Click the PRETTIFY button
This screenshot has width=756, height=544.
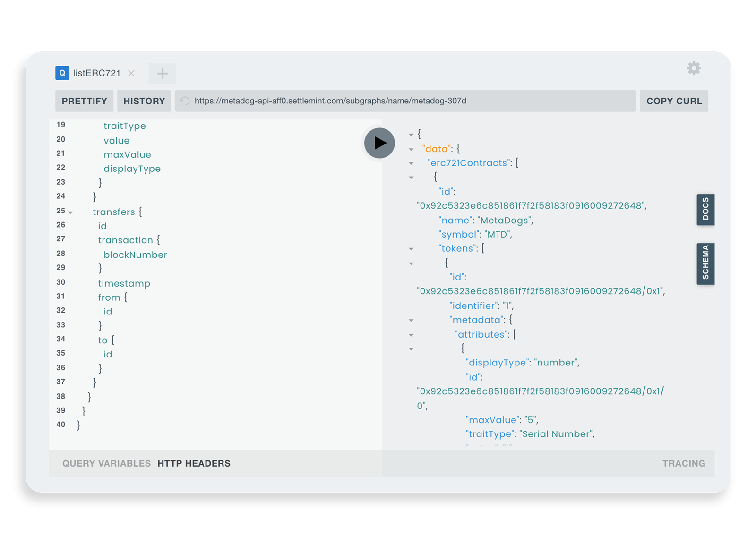pos(84,101)
